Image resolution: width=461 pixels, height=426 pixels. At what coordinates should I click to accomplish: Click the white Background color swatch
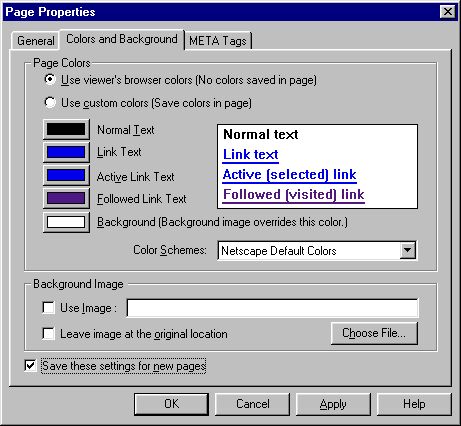66,222
